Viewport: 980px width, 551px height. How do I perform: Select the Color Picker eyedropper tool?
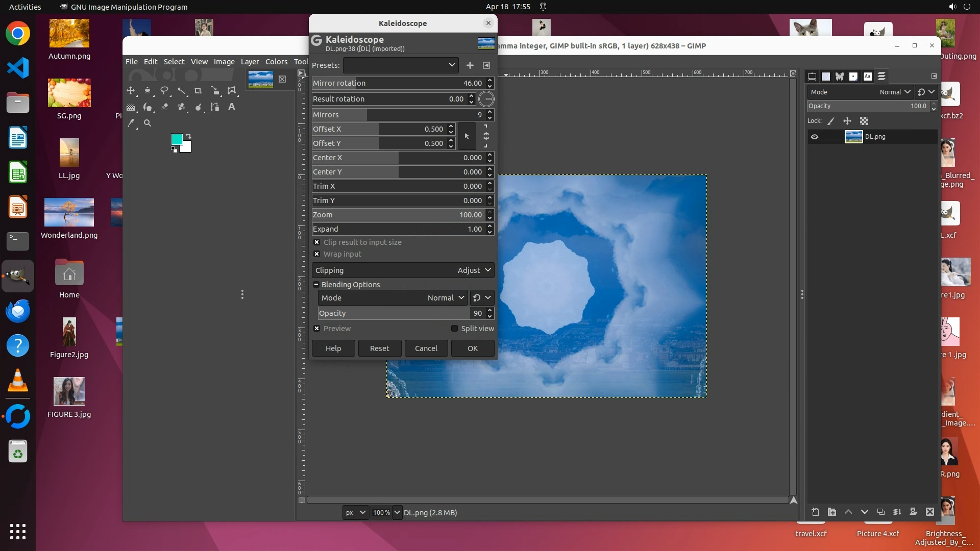131,123
